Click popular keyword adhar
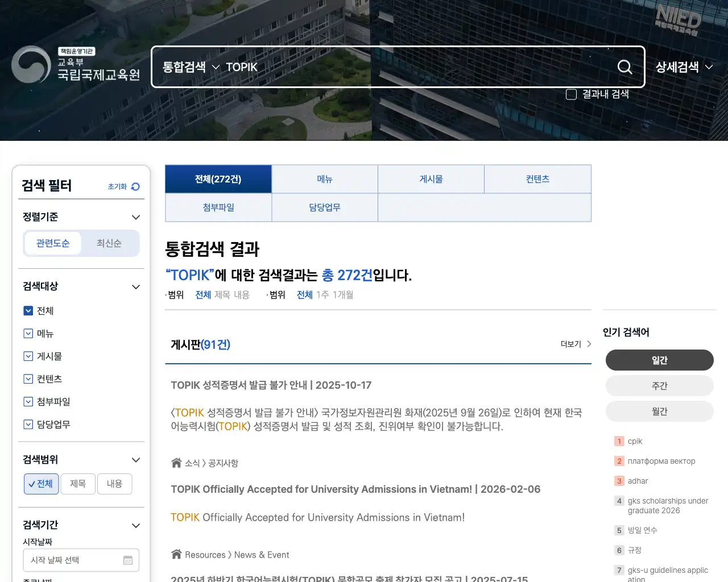This screenshot has width=728, height=582. pos(638,481)
